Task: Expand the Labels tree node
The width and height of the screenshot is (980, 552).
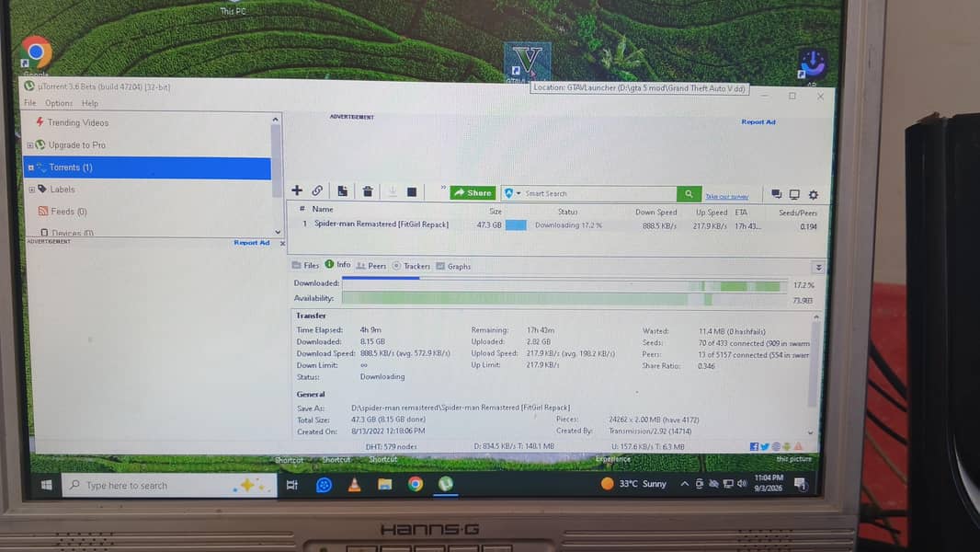Action: (31, 190)
